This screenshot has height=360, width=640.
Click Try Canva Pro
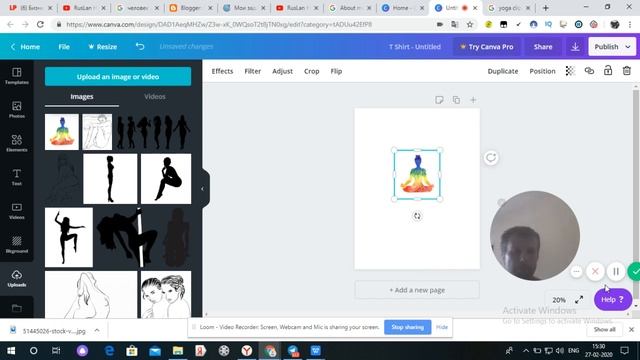[x=487, y=47]
